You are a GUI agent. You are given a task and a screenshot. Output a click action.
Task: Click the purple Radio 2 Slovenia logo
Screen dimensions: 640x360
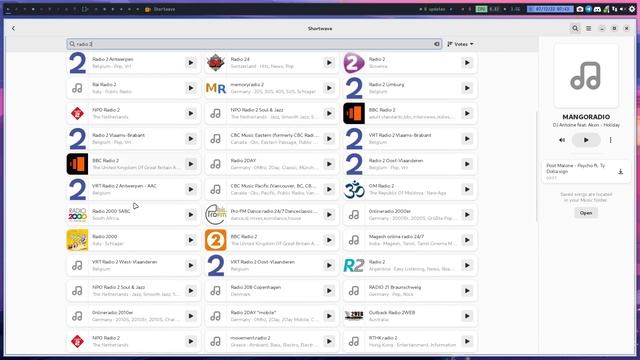point(353,63)
